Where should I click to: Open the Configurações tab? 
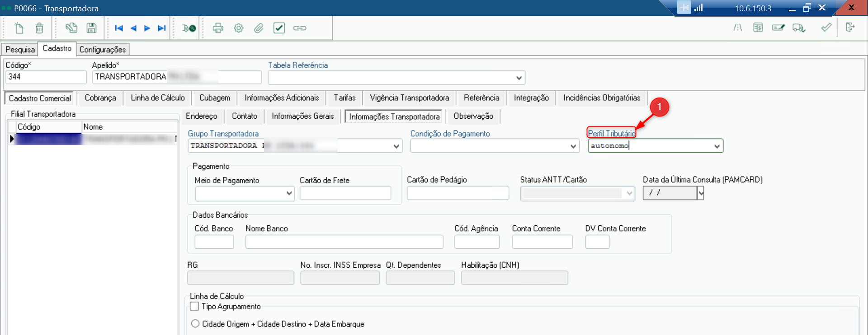103,49
